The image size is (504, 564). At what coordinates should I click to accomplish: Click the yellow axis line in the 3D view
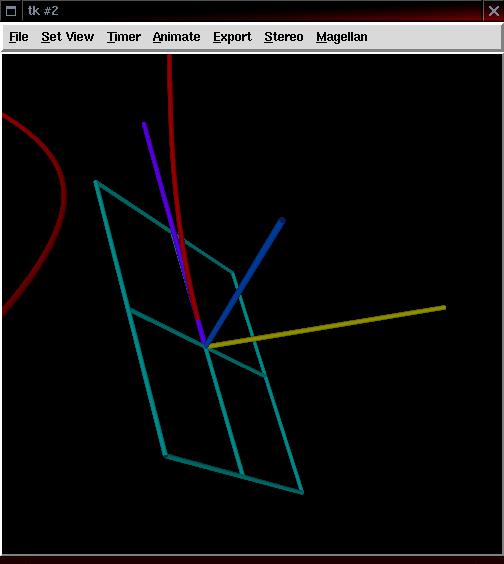click(x=327, y=327)
